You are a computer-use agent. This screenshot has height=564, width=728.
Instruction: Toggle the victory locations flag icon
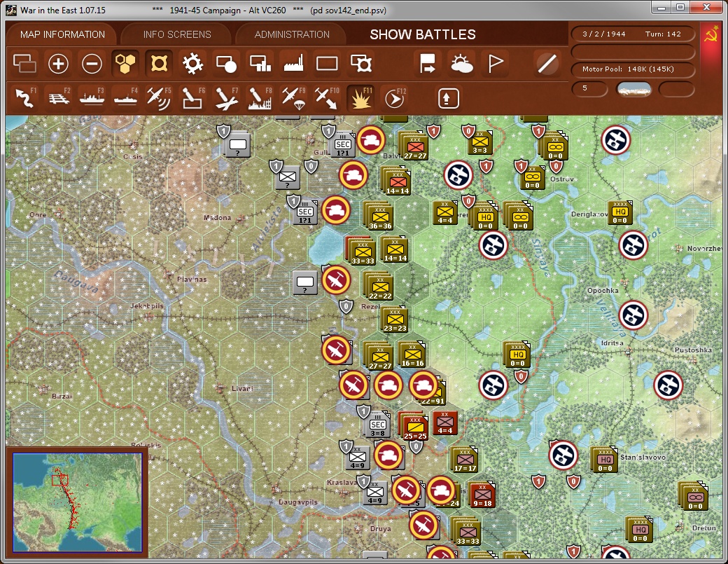496,64
